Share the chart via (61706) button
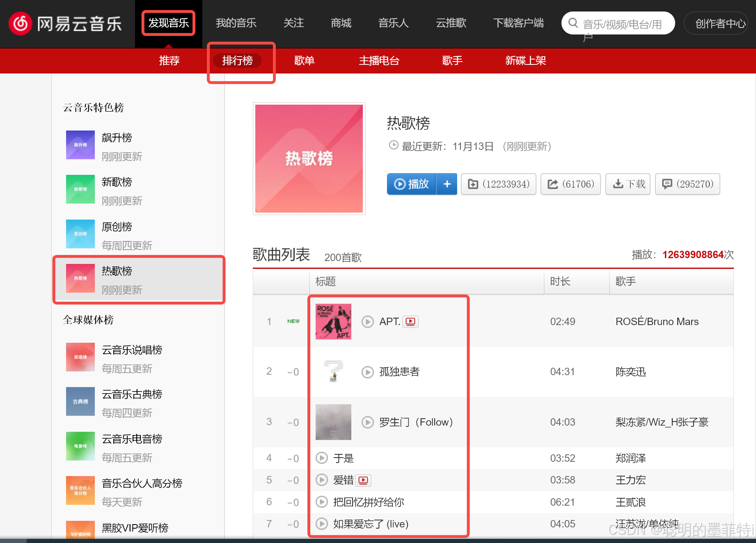 570,184
